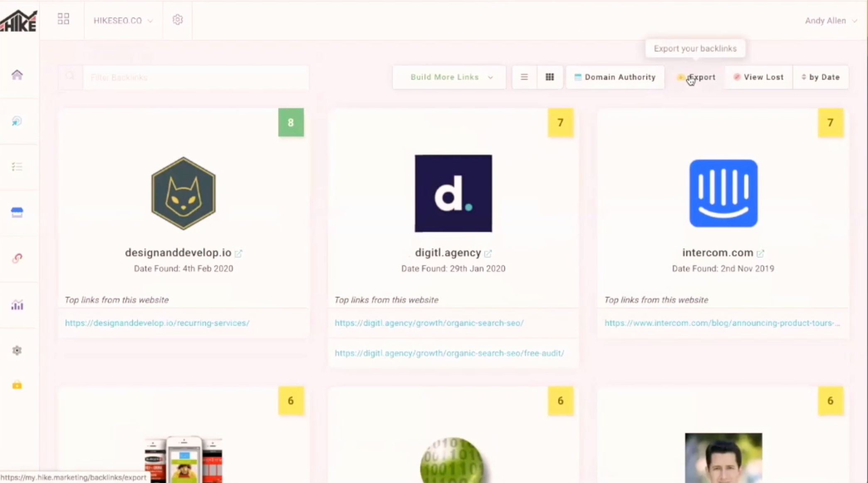Viewport: 868px width, 483px height.
Task: Open the local storefront sidebar icon
Action: [17, 212]
